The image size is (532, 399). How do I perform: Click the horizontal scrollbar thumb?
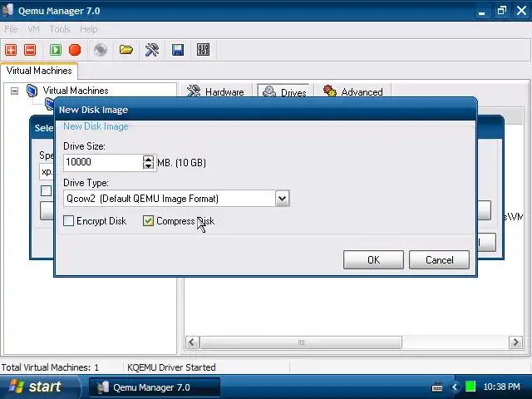point(301,342)
